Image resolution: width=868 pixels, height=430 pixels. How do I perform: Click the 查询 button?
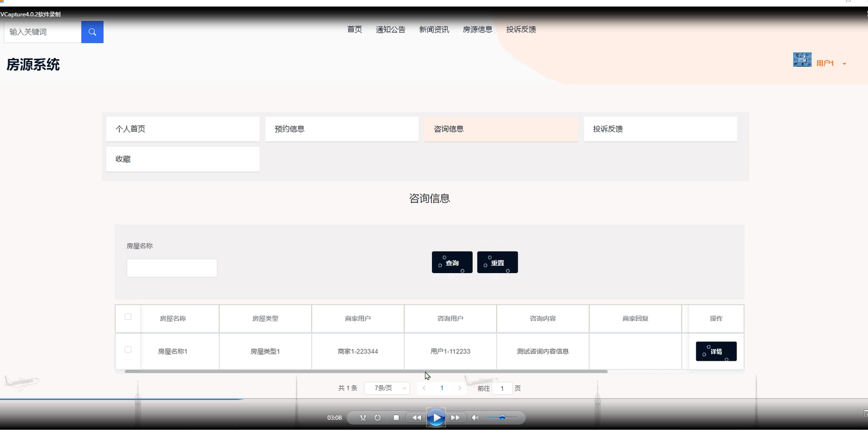[452, 262]
